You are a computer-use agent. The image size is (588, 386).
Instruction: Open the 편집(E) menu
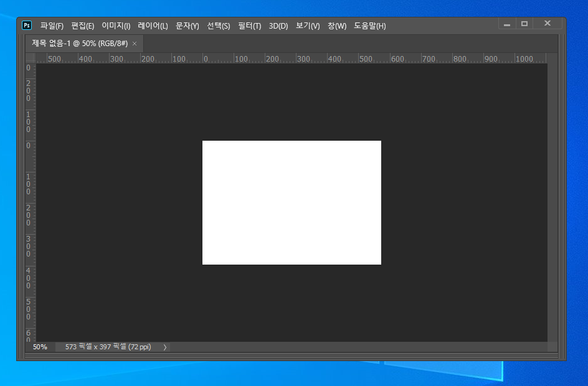tap(82, 26)
